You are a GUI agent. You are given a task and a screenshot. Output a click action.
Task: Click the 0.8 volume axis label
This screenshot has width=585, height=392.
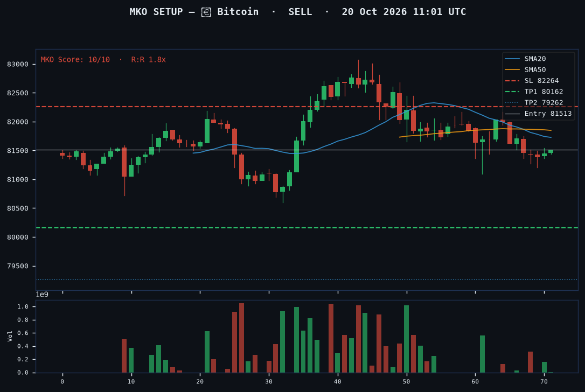pos(23,320)
